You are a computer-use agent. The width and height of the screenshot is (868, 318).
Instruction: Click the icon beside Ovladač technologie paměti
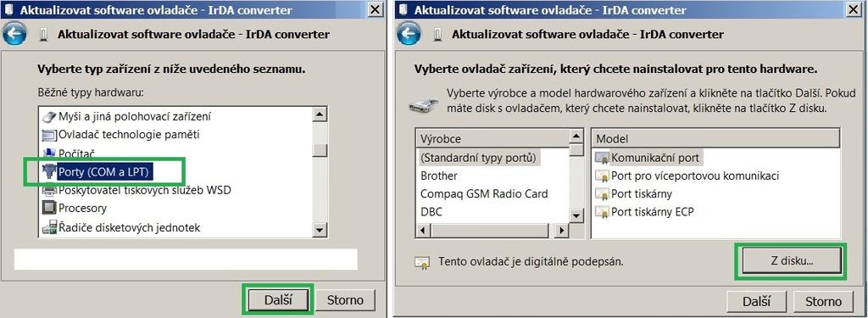pos(49,135)
